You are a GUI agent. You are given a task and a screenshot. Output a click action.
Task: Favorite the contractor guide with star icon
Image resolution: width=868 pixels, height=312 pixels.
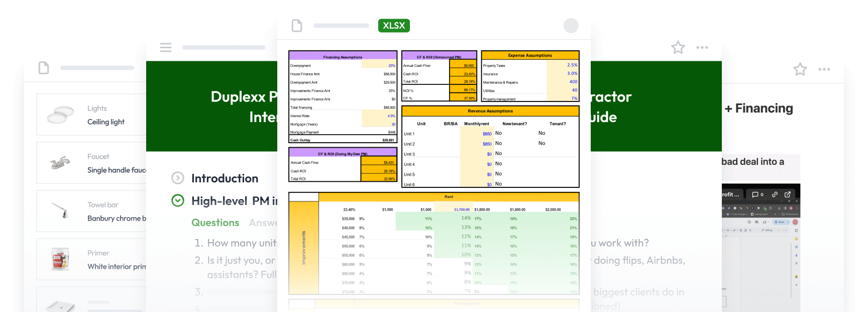point(678,47)
